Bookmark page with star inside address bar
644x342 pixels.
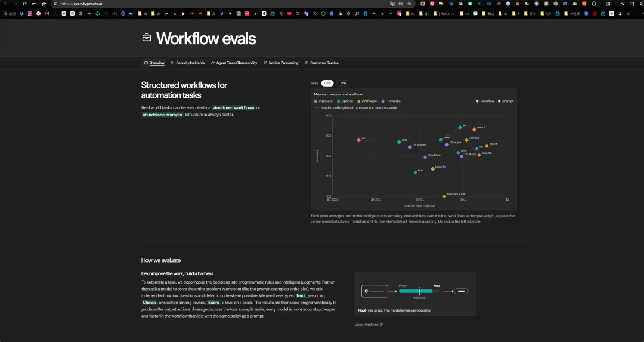pyautogui.click(x=409, y=4)
